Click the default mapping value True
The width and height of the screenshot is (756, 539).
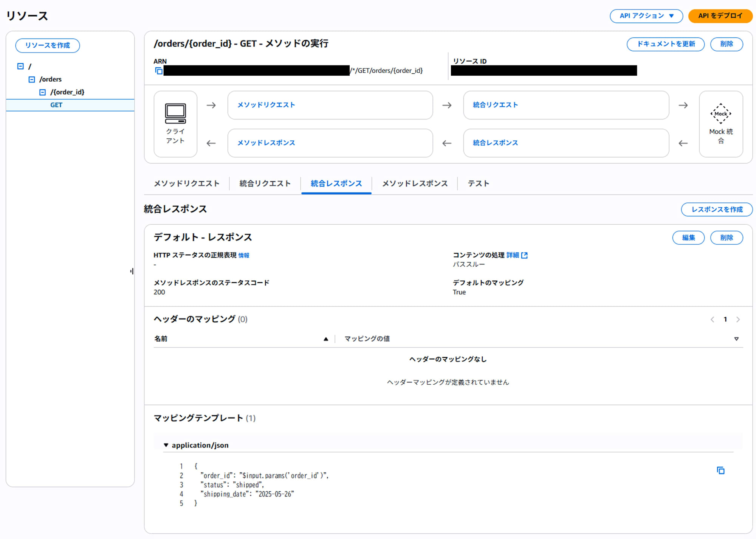click(x=459, y=292)
